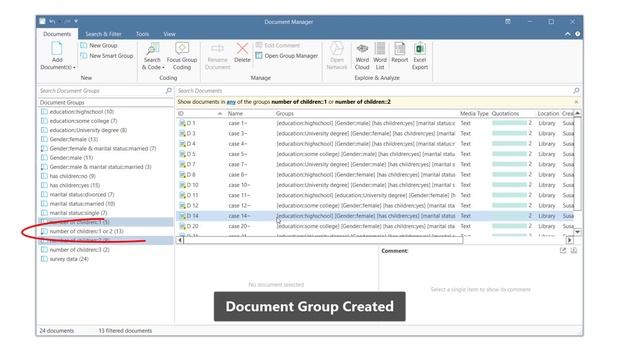The height and width of the screenshot is (360, 640).
Task: Select group Gender:female (13)
Action: tap(73, 139)
